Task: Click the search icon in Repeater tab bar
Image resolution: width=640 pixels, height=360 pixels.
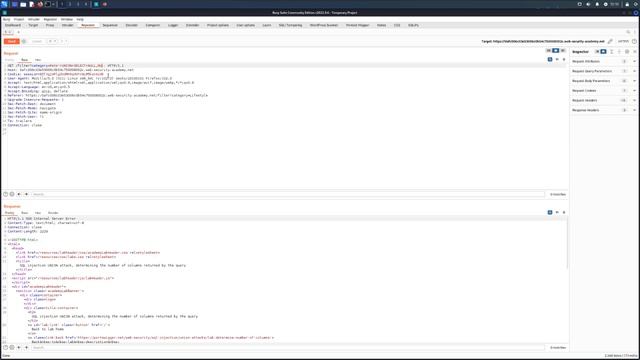Action: pyautogui.click(x=628, y=32)
